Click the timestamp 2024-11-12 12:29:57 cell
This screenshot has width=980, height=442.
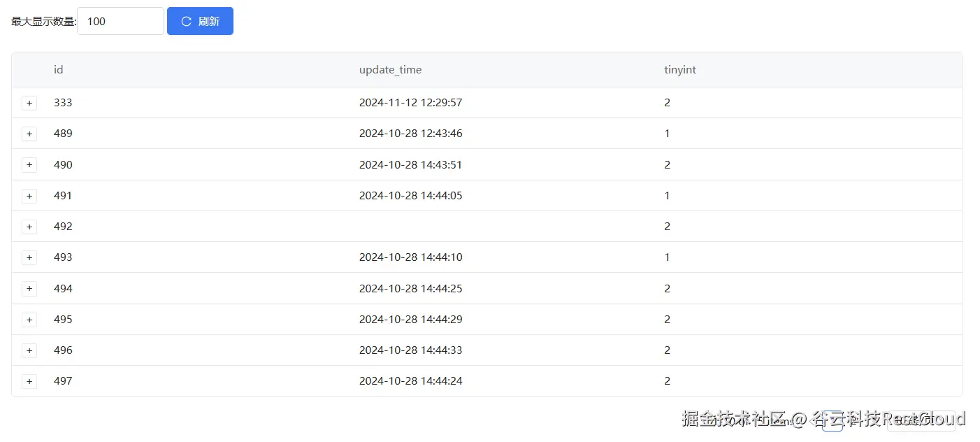click(x=410, y=103)
